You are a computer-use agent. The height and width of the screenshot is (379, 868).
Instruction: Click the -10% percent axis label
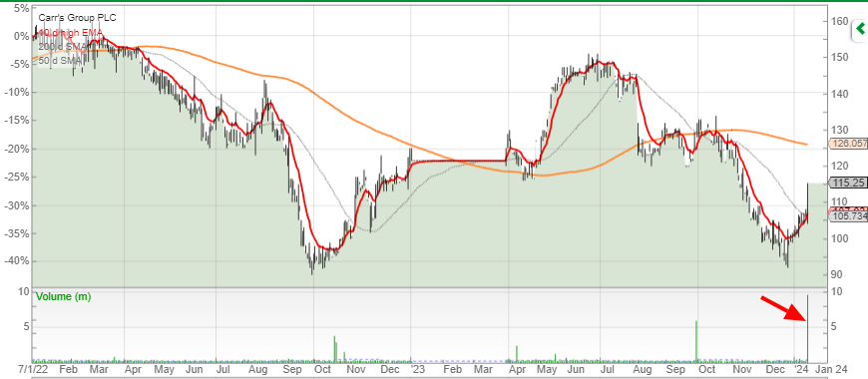[17, 93]
